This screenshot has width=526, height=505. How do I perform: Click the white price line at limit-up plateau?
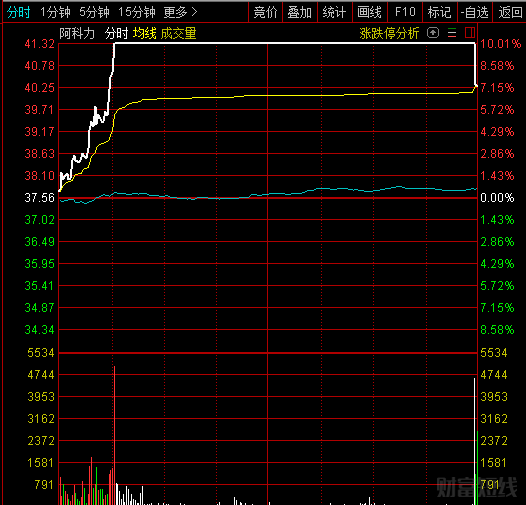(x=295, y=43)
